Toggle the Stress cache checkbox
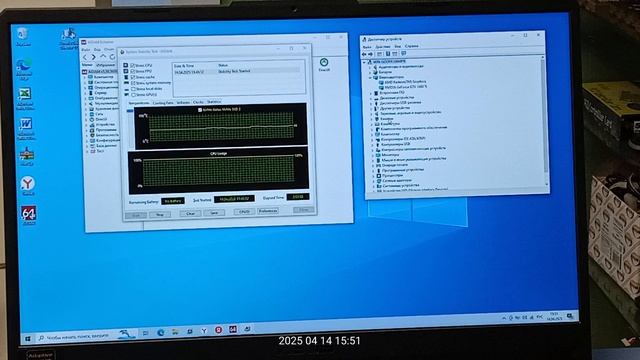This screenshot has height=360, width=640. tap(133, 77)
